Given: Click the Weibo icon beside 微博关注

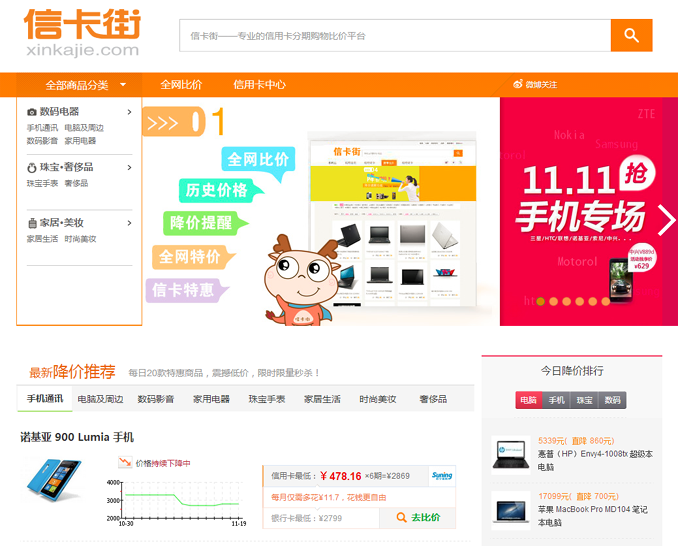Looking at the screenshot, I should [x=518, y=84].
